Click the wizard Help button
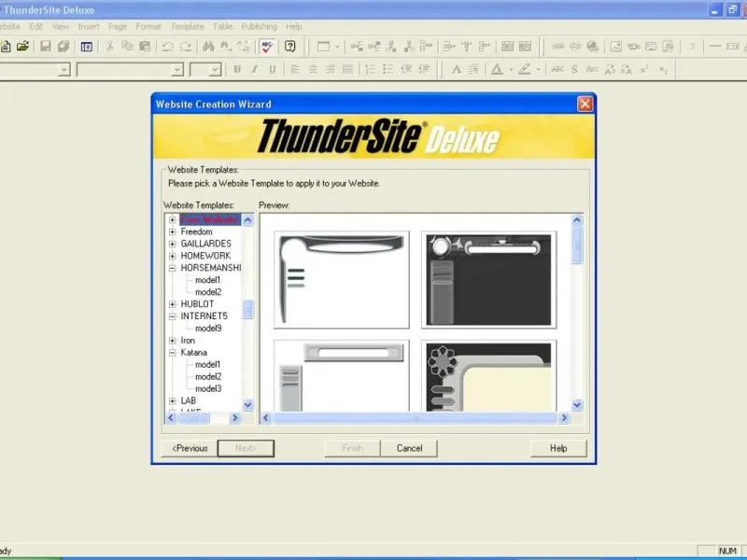Screen dimensions: 747x560 click(558, 448)
